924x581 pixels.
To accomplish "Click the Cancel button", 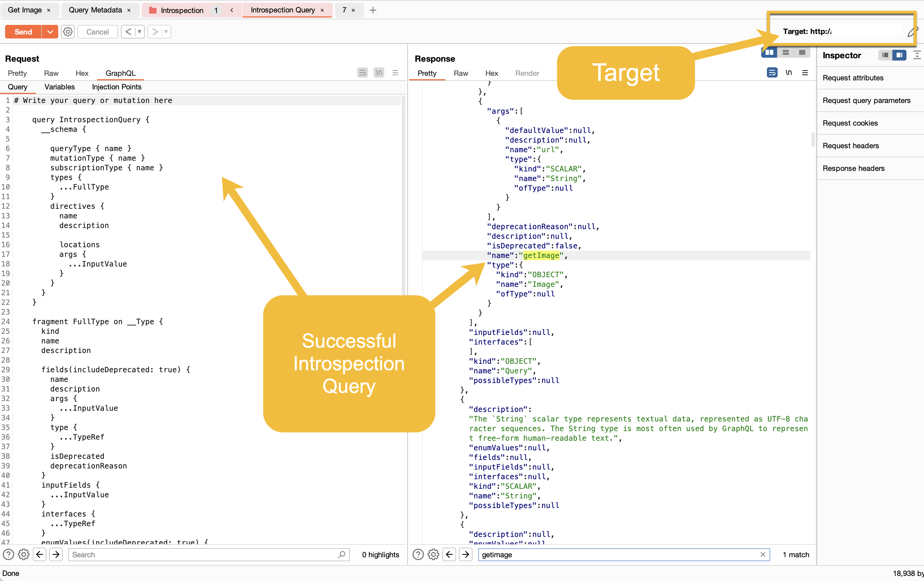I will pyautogui.click(x=97, y=32).
